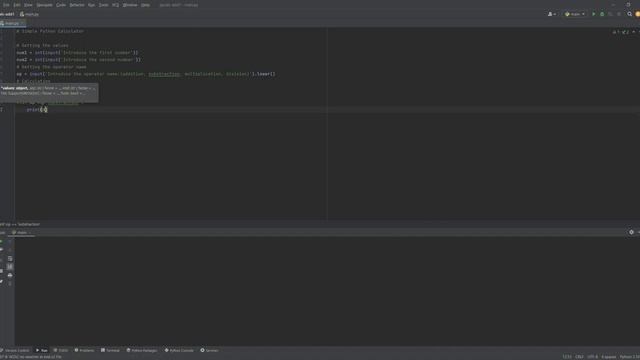This screenshot has height=360, width=640.
Task: Open the Run panel settings gear
Action: coord(631,232)
